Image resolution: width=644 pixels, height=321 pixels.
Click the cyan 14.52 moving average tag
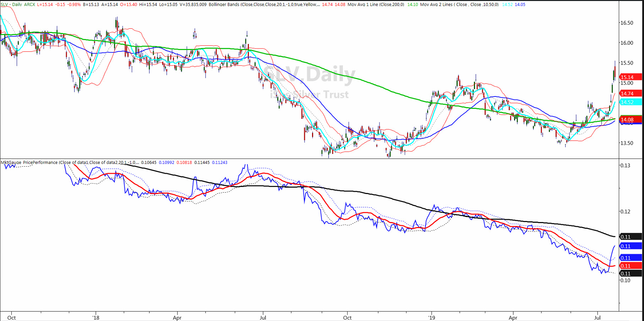(631, 102)
